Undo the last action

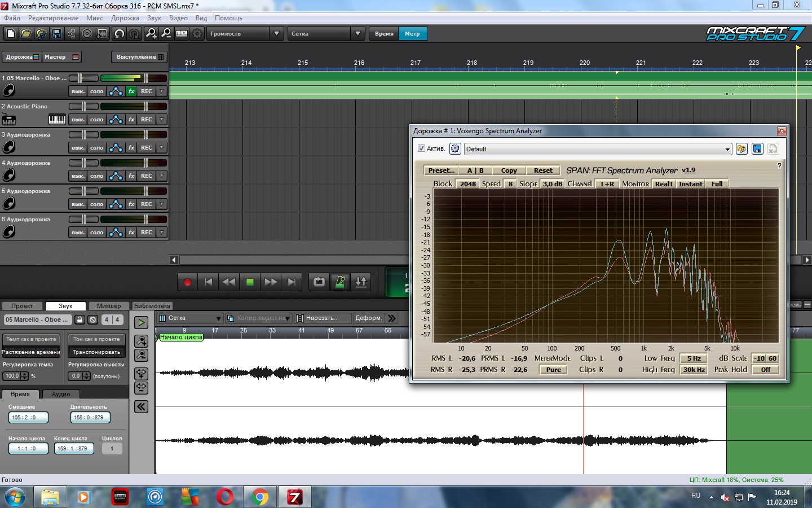click(x=119, y=34)
